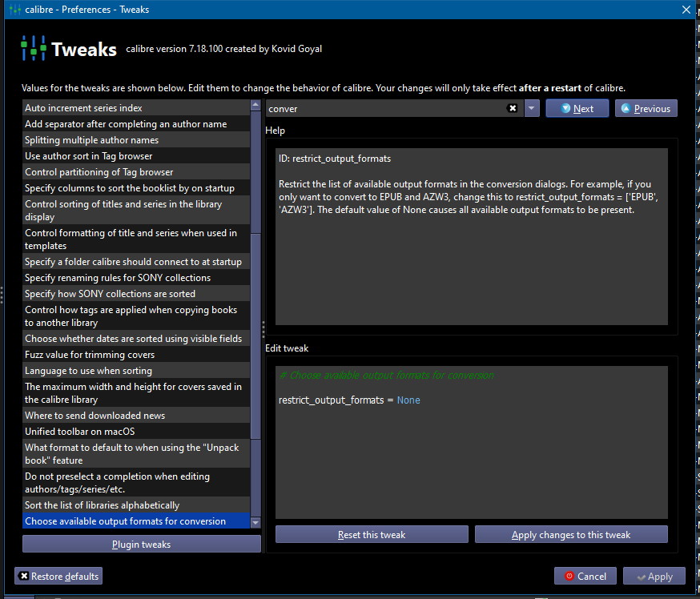Select 'Choose whether dates are sorted using visible fields'

136,339
